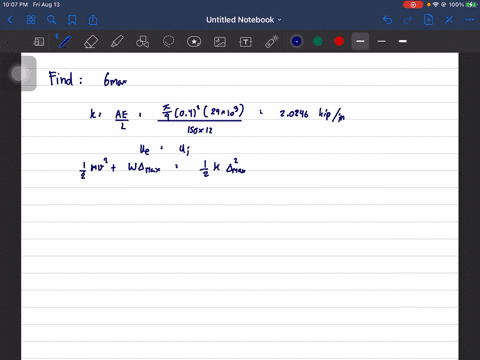The height and width of the screenshot is (360, 480).
Task: Add a new page to the notebook
Action: coord(428,20)
